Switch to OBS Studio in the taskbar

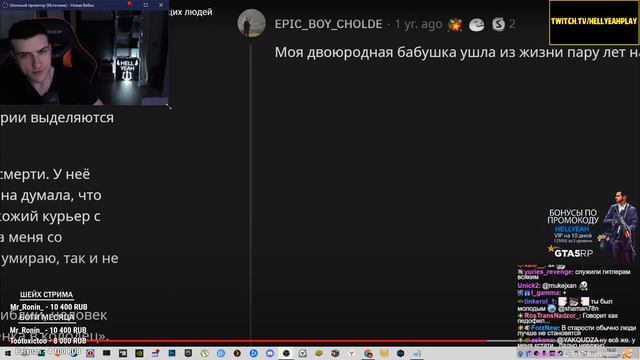(286, 353)
